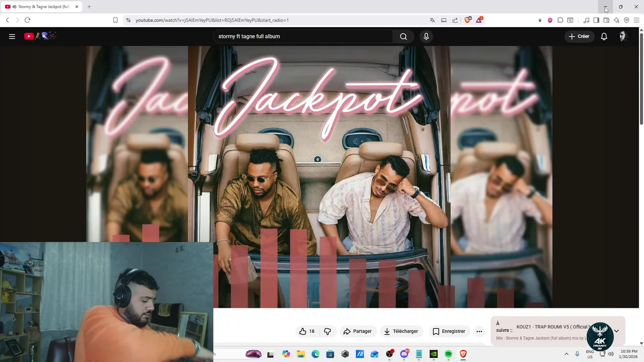Open the Brave playlist music note icon

coord(586,20)
